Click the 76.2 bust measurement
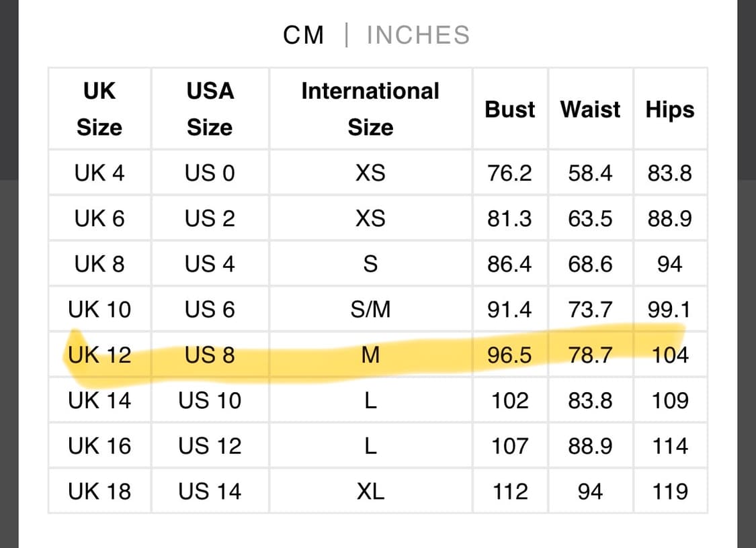 510,173
